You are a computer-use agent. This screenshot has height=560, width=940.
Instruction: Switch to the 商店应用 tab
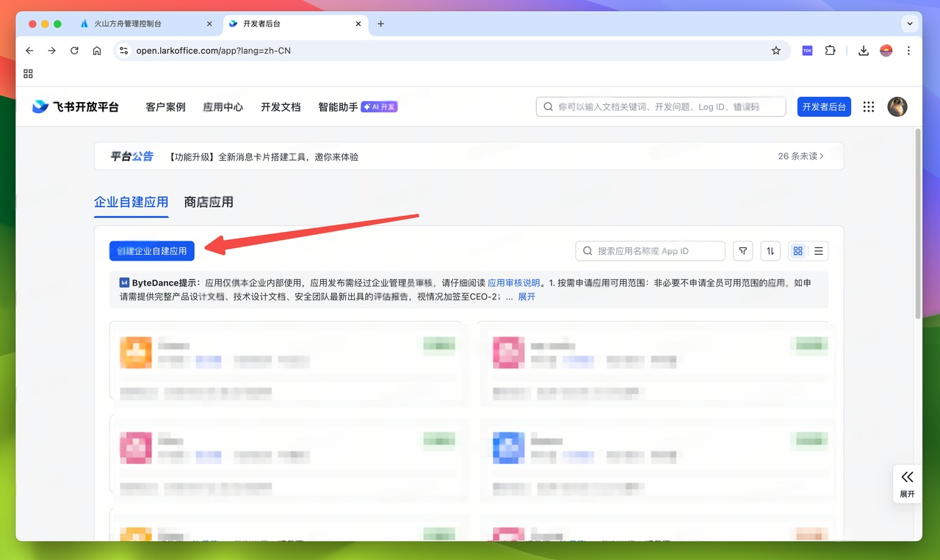[x=209, y=201]
